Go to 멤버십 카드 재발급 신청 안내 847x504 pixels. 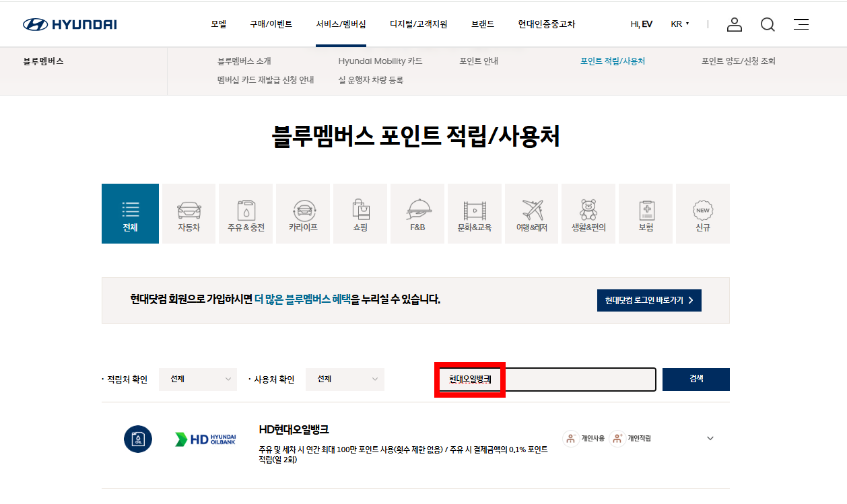pyautogui.click(x=266, y=80)
